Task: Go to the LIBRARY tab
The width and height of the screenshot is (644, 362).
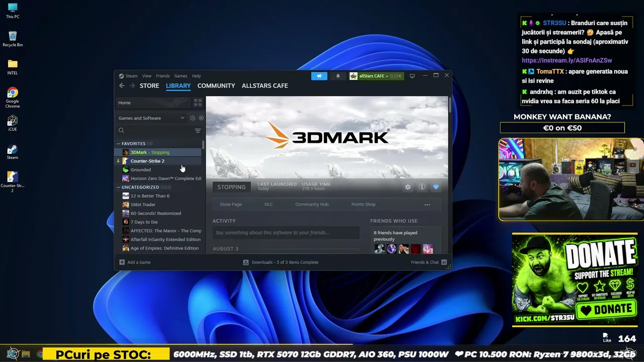Action: [178, 85]
